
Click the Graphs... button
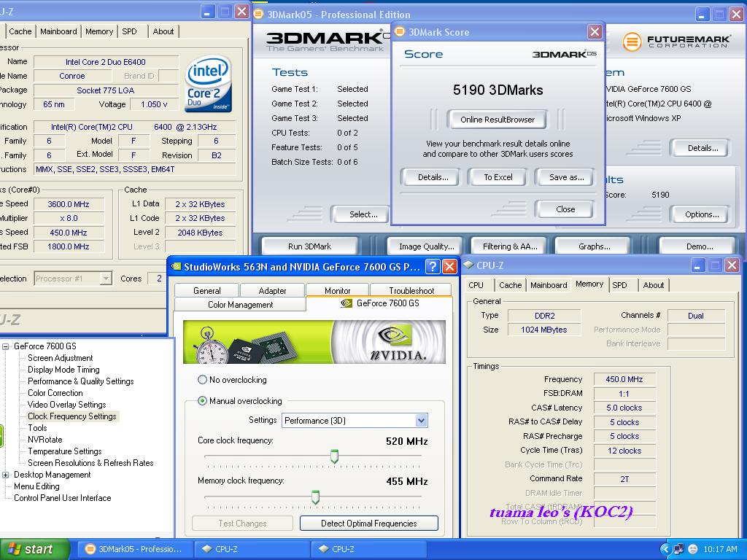tap(594, 246)
